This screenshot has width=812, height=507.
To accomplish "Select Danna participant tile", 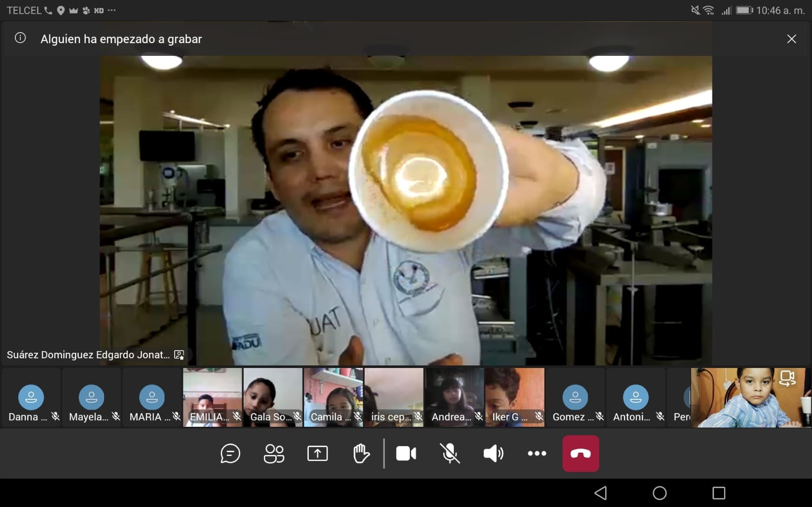I will [31, 397].
